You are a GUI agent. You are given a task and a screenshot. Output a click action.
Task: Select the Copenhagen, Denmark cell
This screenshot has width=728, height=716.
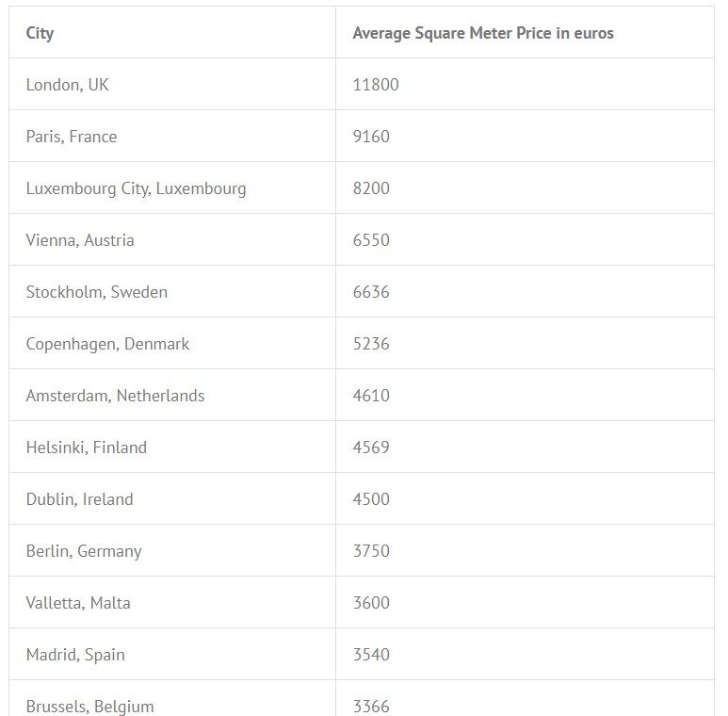pyautogui.click(x=107, y=344)
